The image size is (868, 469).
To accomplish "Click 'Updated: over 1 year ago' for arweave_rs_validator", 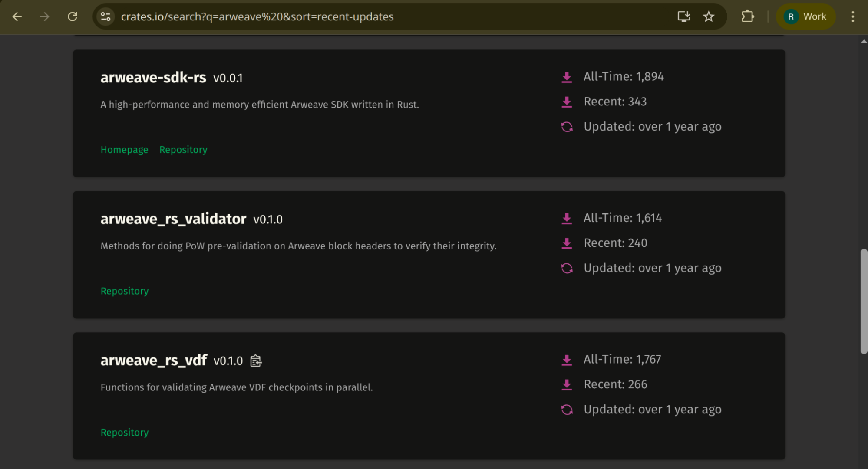I will (653, 269).
